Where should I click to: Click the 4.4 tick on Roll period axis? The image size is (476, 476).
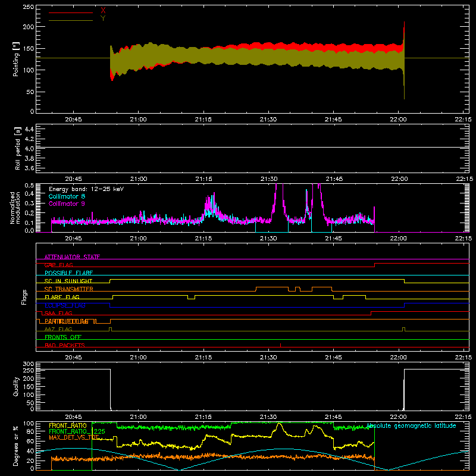coord(29,130)
